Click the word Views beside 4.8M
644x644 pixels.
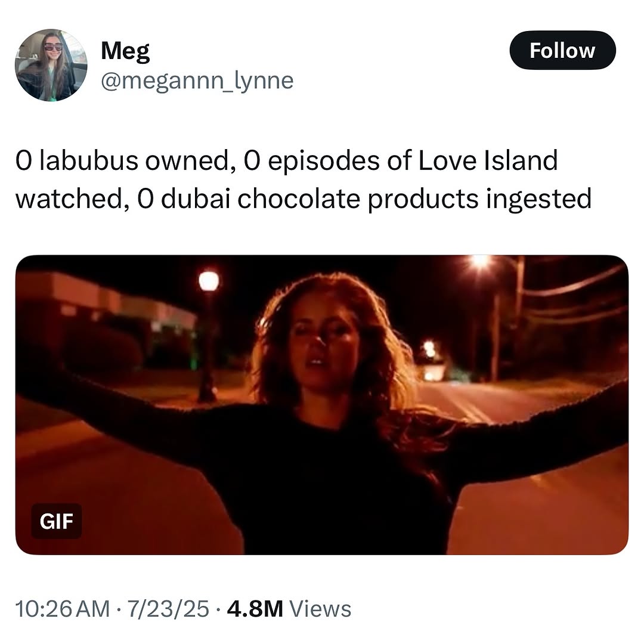click(x=320, y=609)
